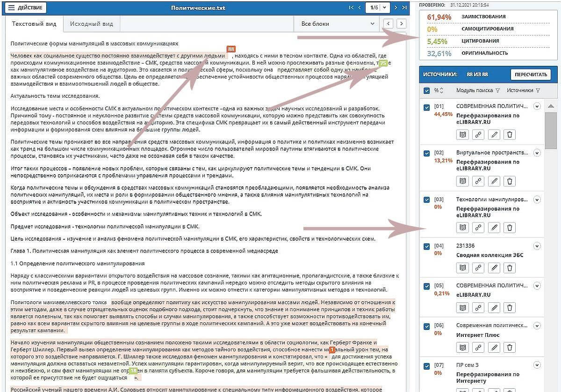
Task: Filter by the Модуль поиска funnel icon
Action: point(497,91)
